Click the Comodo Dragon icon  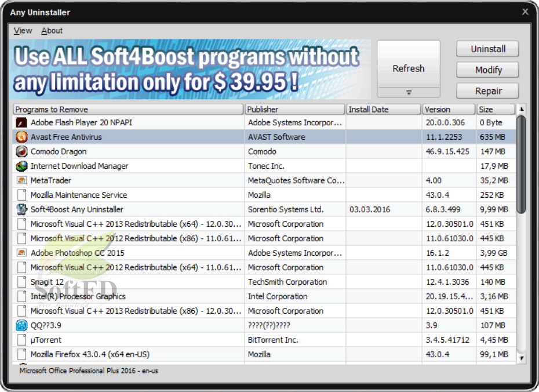21,151
